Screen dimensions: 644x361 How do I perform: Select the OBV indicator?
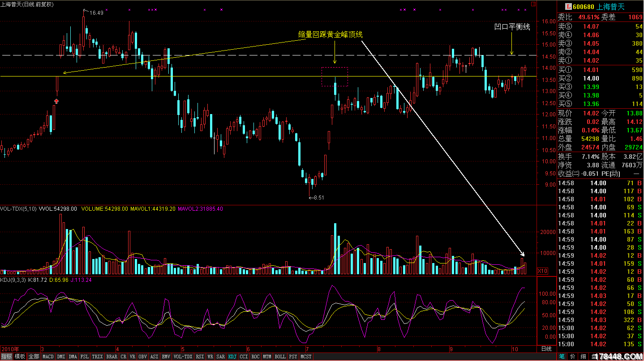point(142,357)
